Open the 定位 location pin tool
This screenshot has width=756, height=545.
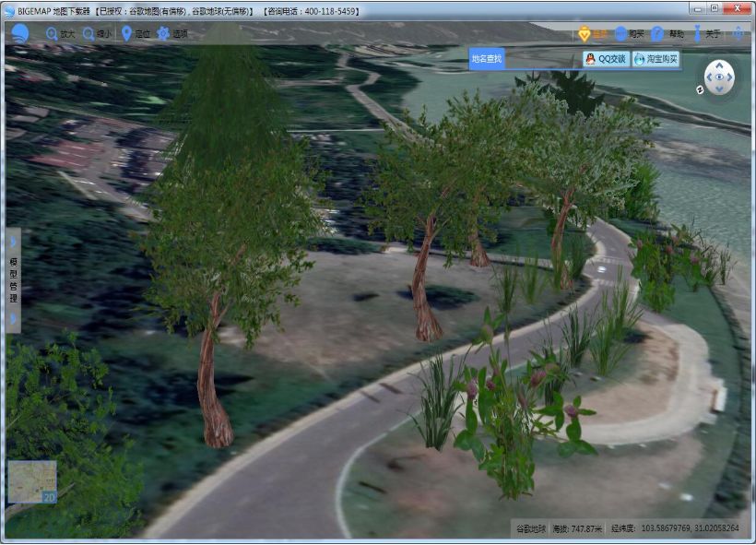135,33
